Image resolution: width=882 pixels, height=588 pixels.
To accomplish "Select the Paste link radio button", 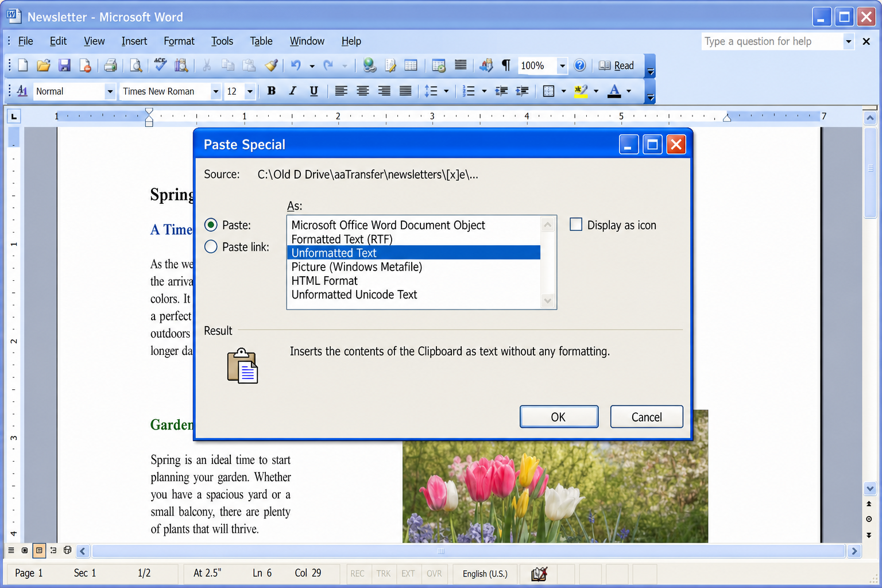I will tap(211, 246).
